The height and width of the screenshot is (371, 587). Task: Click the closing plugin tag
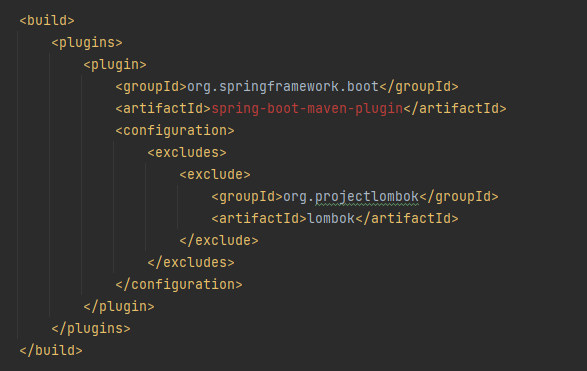point(119,307)
